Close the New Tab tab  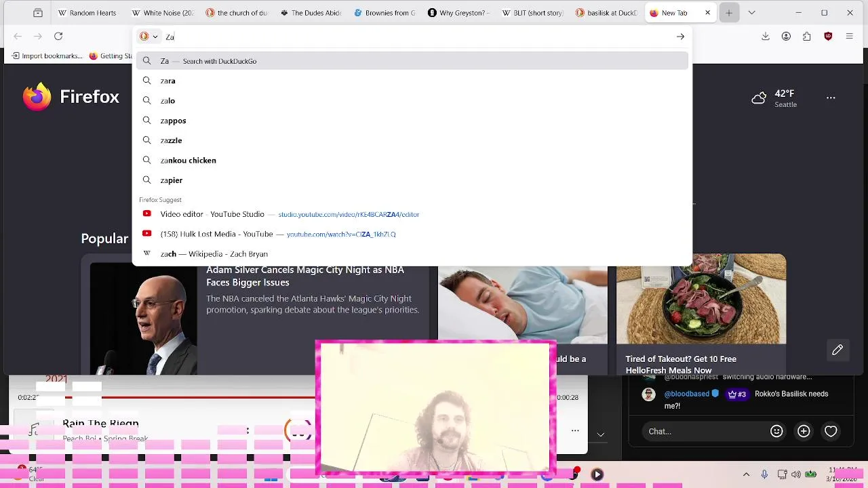(707, 13)
